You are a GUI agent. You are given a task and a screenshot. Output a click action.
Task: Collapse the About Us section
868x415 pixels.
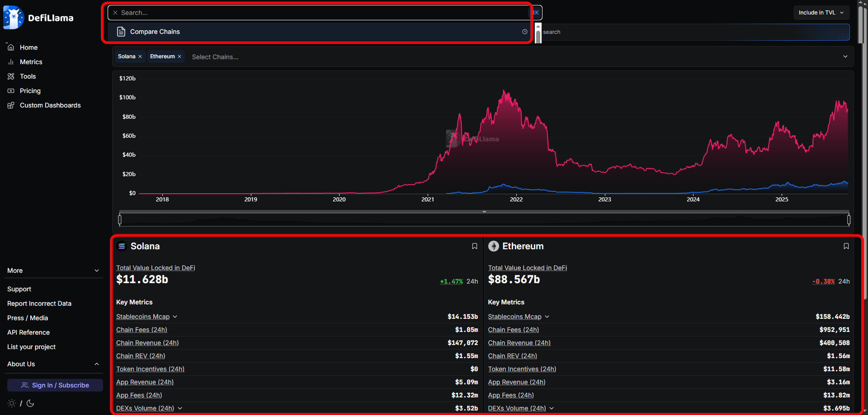point(97,364)
